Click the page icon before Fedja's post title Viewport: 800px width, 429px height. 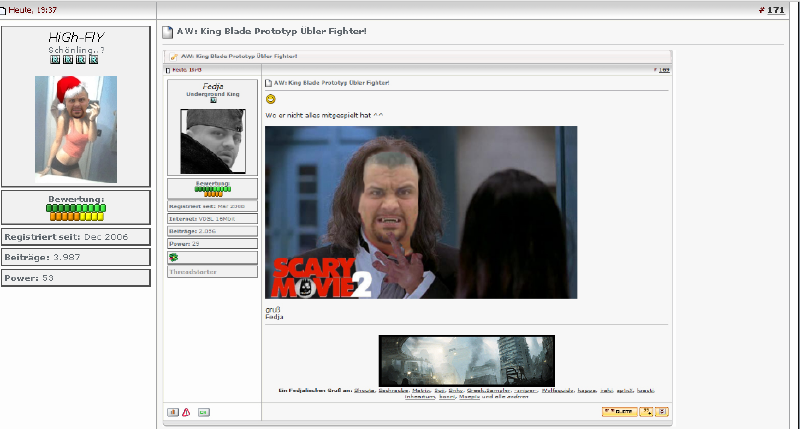pos(268,83)
